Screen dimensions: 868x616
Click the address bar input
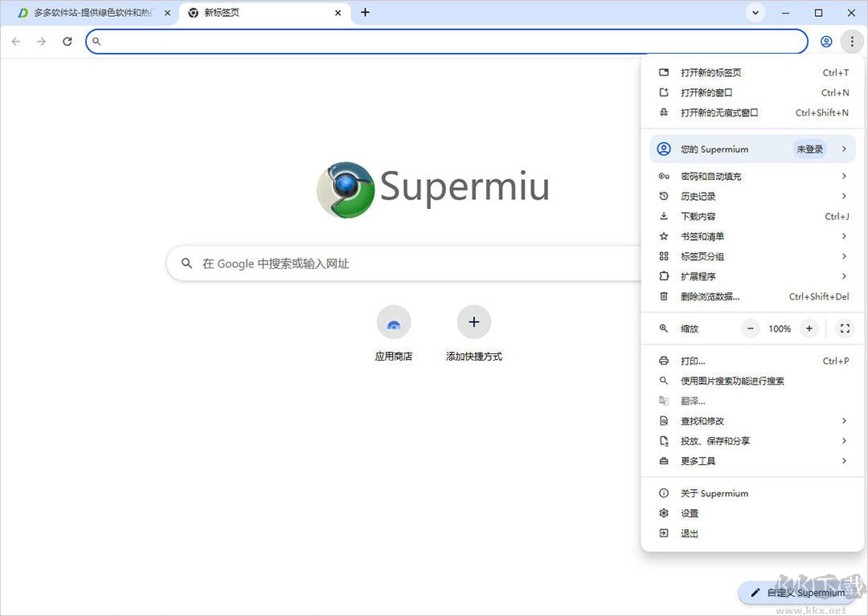pos(447,42)
